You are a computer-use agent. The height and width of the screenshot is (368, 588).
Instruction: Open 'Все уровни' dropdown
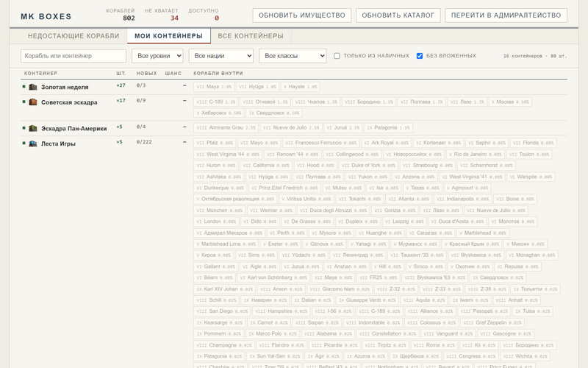click(x=157, y=56)
